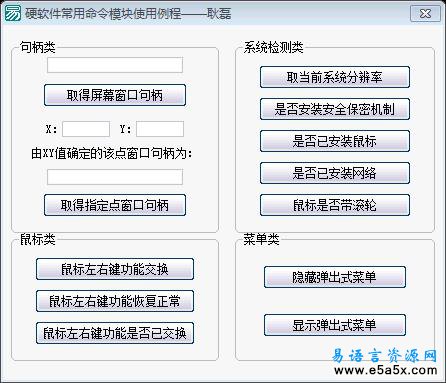Viewport: 446px width, 383px height.
Task: Click the 鼠标是否带滚轮 button
Action: click(x=335, y=205)
